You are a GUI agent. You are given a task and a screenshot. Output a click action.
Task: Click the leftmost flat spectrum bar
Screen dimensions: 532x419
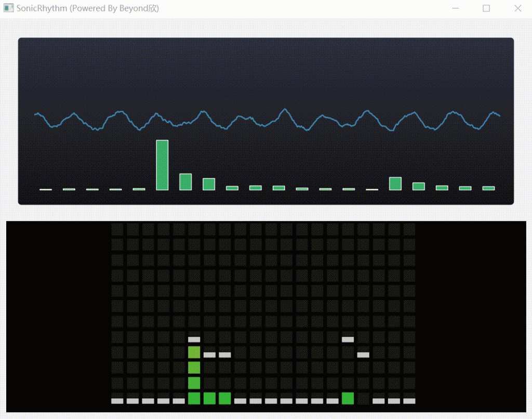(46, 189)
